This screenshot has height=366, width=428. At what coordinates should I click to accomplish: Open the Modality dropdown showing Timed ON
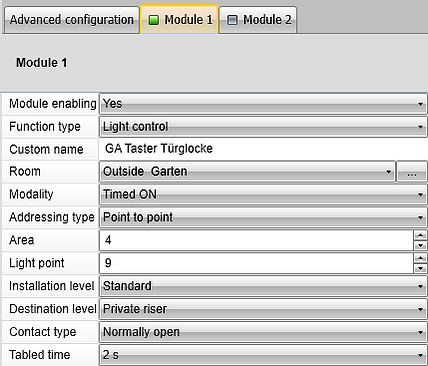pyautogui.click(x=263, y=195)
